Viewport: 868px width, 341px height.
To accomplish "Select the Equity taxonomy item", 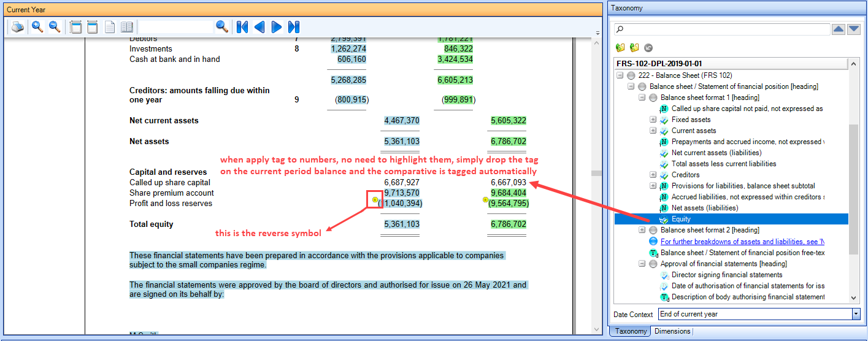I will point(681,219).
